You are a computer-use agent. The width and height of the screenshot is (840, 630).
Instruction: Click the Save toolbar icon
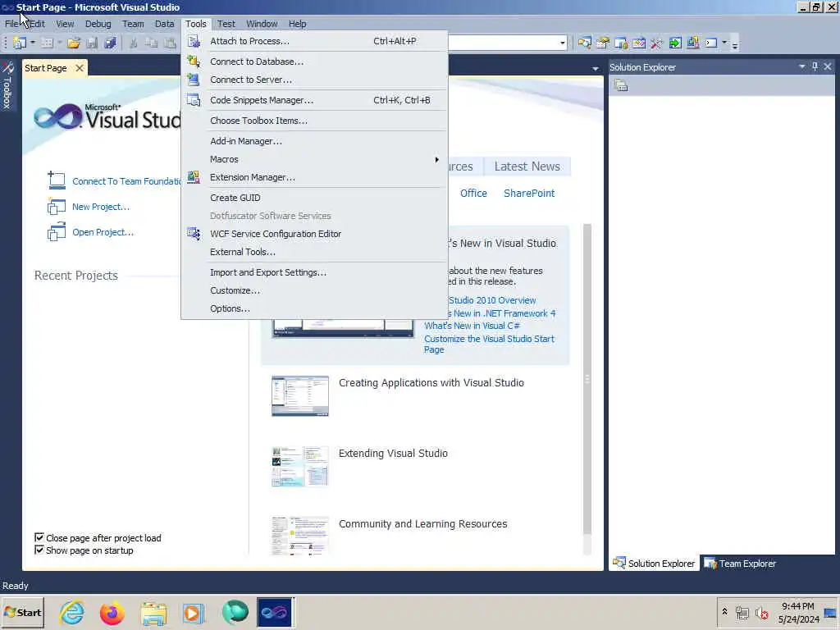[92, 43]
